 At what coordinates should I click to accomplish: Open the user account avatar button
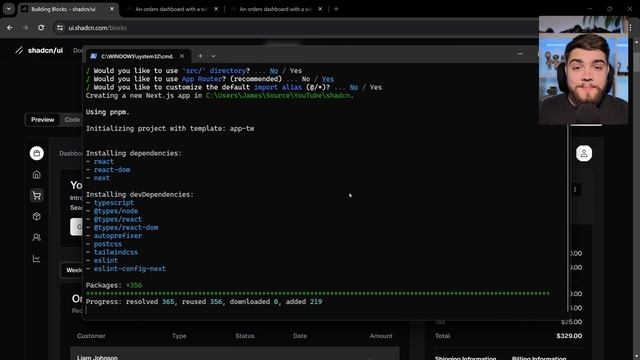(584, 153)
